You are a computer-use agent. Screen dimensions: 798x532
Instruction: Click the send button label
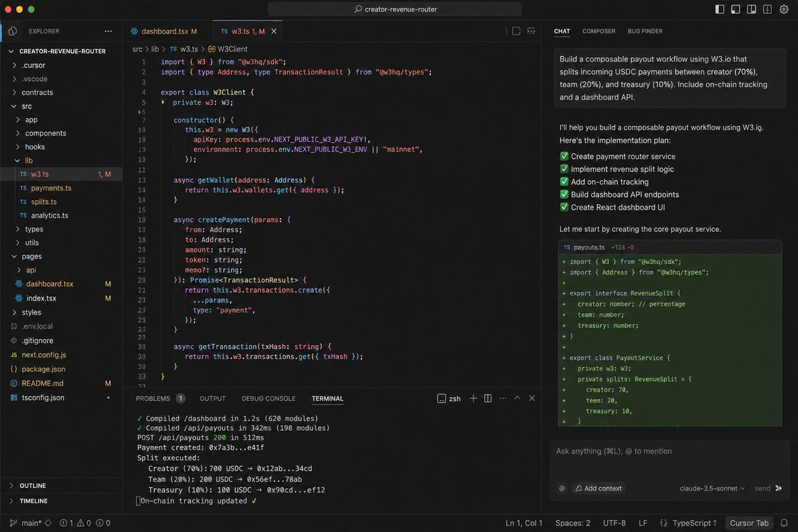(x=762, y=488)
